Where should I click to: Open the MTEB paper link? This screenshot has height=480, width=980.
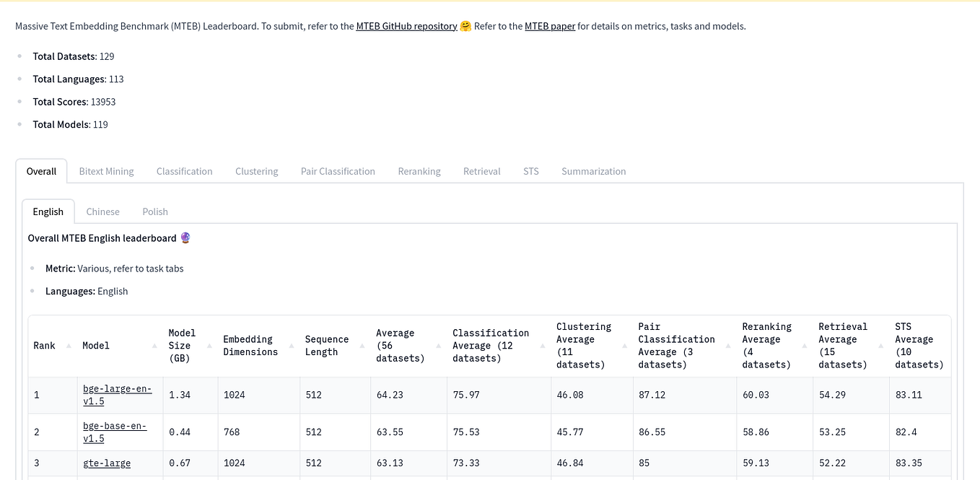pyautogui.click(x=550, y=26)
